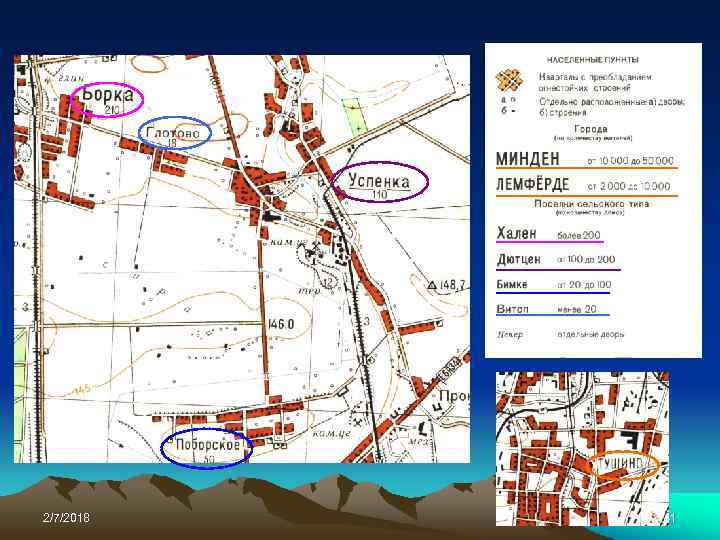Click the Витоп legend entry
The height and width of the screenshot is (540, 720).
(x=512, y=309)
